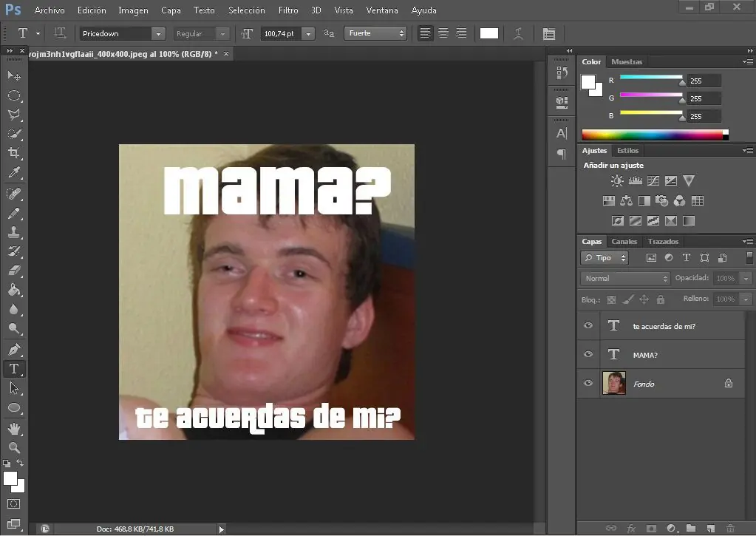Select the Blur droplet tool
Image resolution: width=756 pixels, height=536 pixels.
14,309
